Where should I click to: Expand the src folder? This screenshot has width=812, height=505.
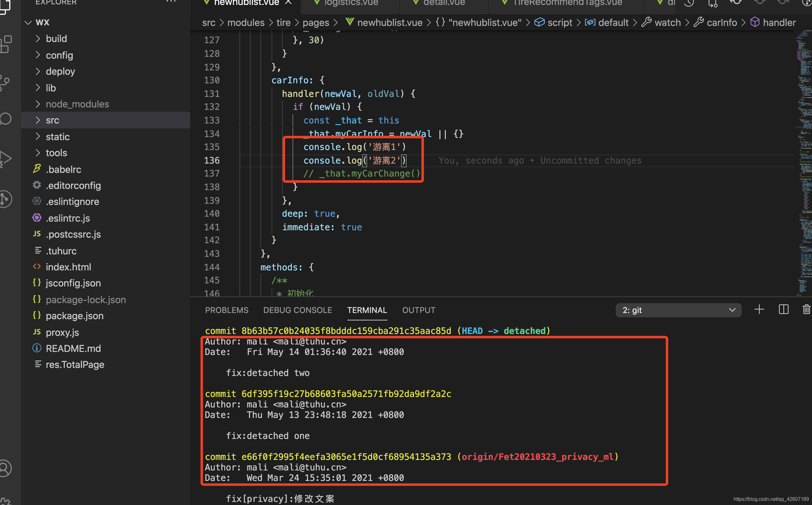point(52,120)
